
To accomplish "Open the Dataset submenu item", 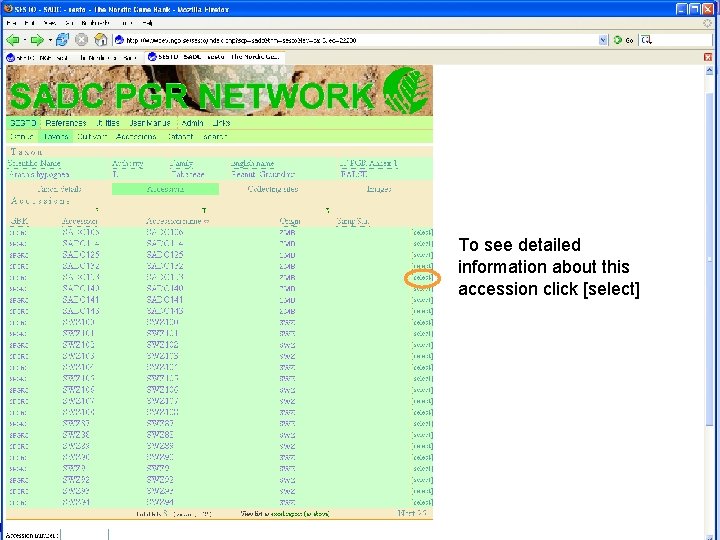I will click(180, 137).
